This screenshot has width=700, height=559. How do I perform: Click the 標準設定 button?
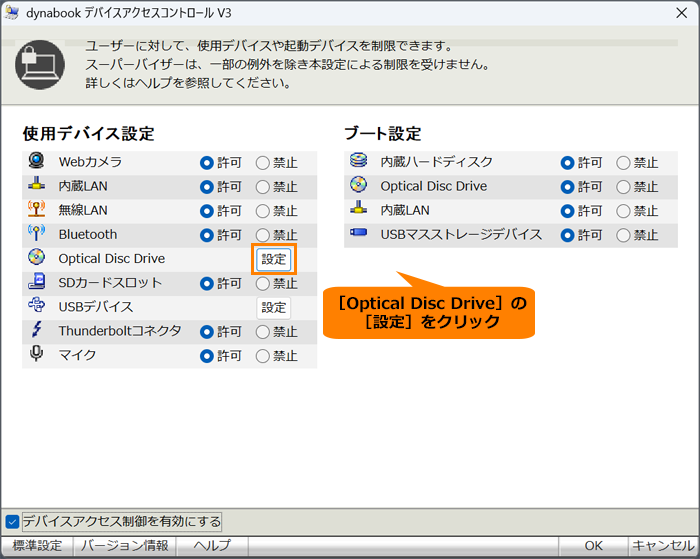tap(38, 546)
